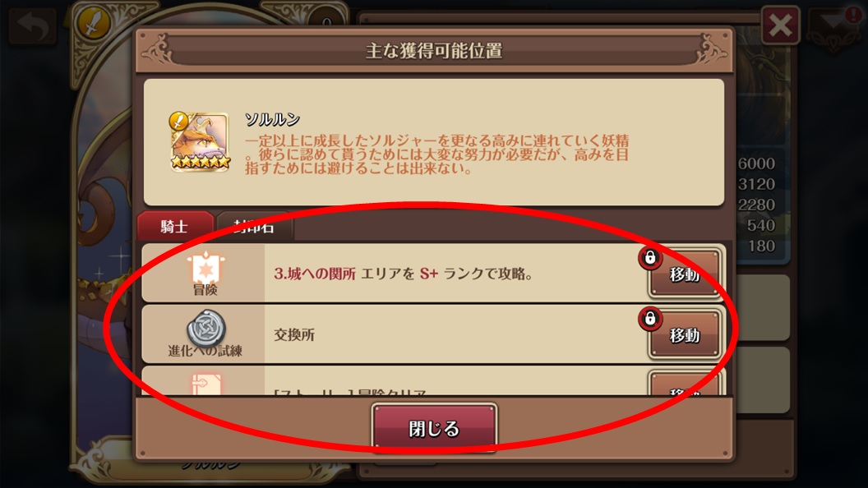The width and height of the screenshot is (868, 488).
Task: Click 移動 button in the 交換所 row
Action: pos(685,334)
